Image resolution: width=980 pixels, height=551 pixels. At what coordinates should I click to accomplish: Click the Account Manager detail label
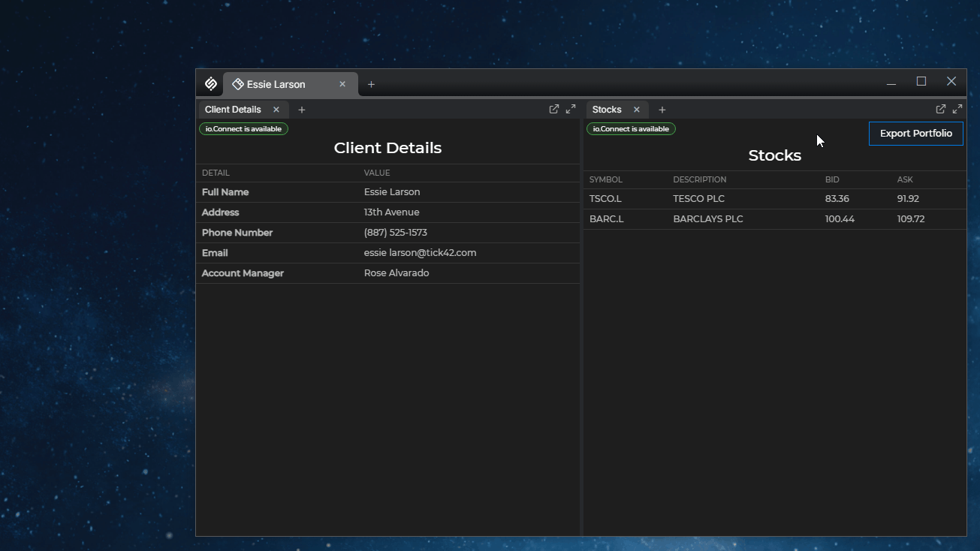243,273
